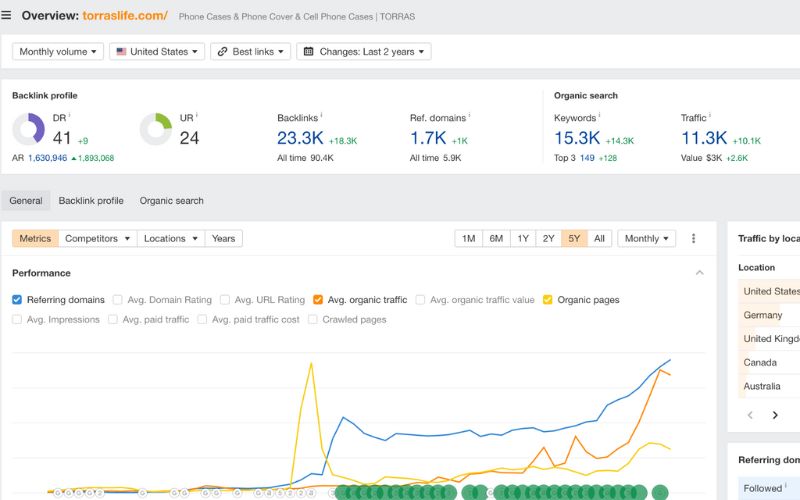Select the Years chart tab
Screen dimensions: 800x500
tap(223, 238)
